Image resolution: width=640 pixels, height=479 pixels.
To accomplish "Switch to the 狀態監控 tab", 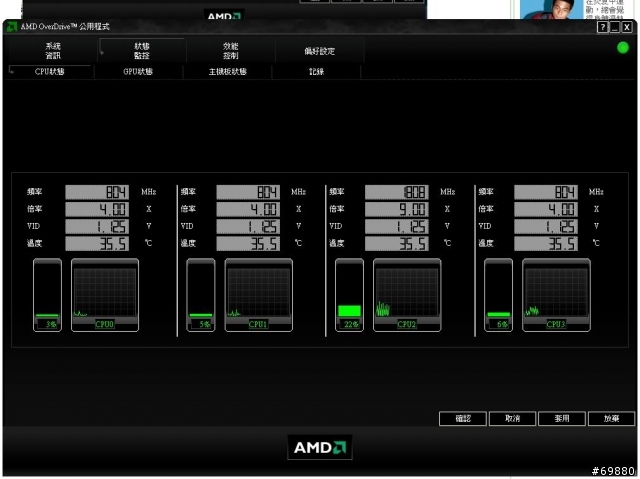I will click(x=142, y=51).
